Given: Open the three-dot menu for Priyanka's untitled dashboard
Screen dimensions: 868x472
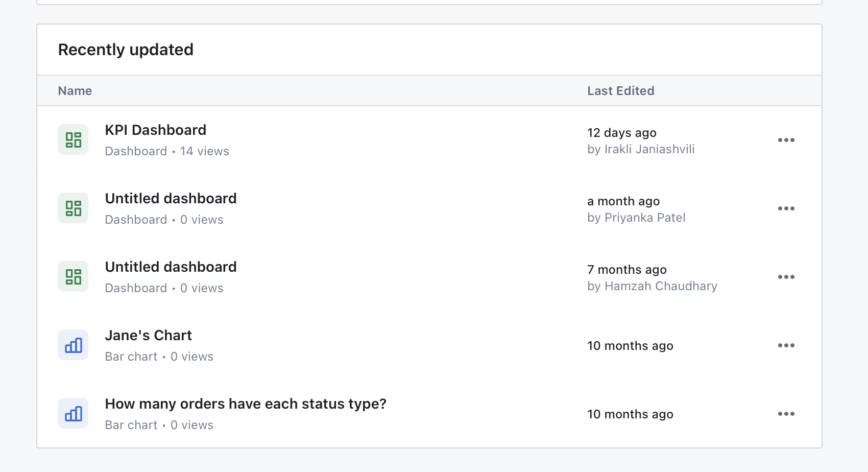Looking at the screenshot, I should coord(786,208).
